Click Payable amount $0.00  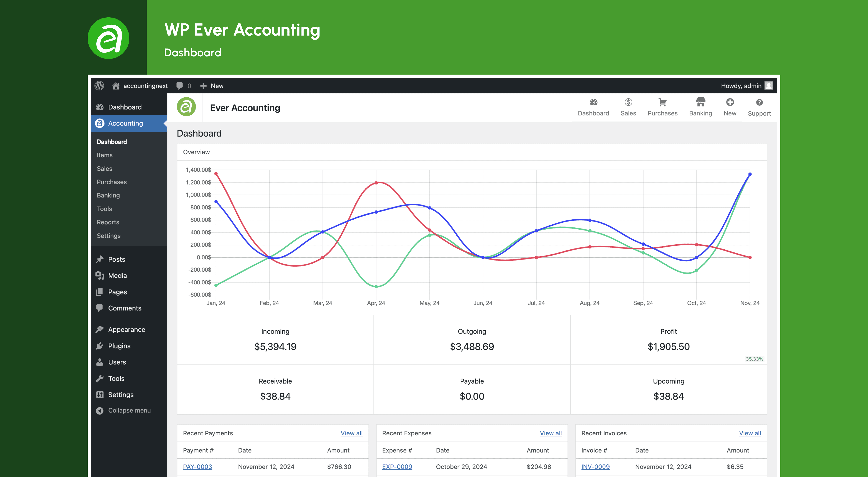tap(472, 397)
